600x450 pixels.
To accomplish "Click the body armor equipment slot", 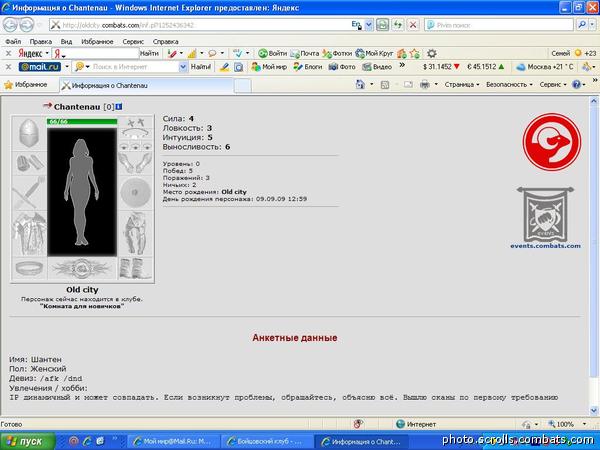I will pyautogui.click(x=29, y=234).
